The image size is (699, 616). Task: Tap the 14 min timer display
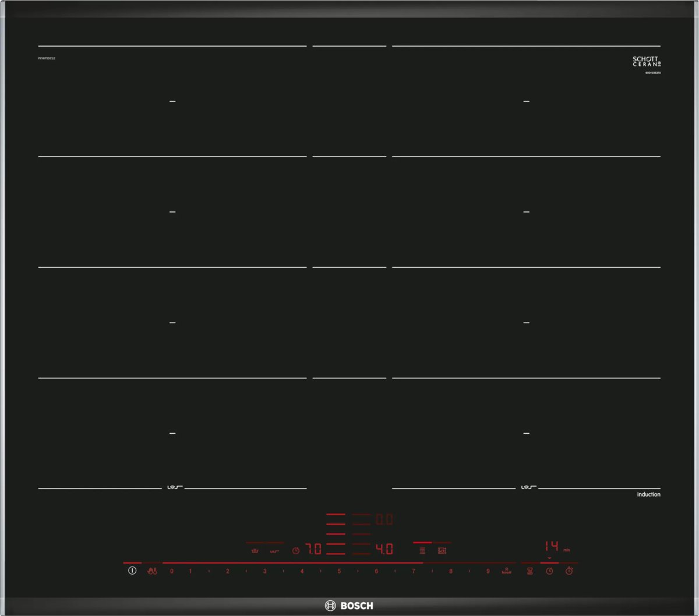click(x=551, y=546)
